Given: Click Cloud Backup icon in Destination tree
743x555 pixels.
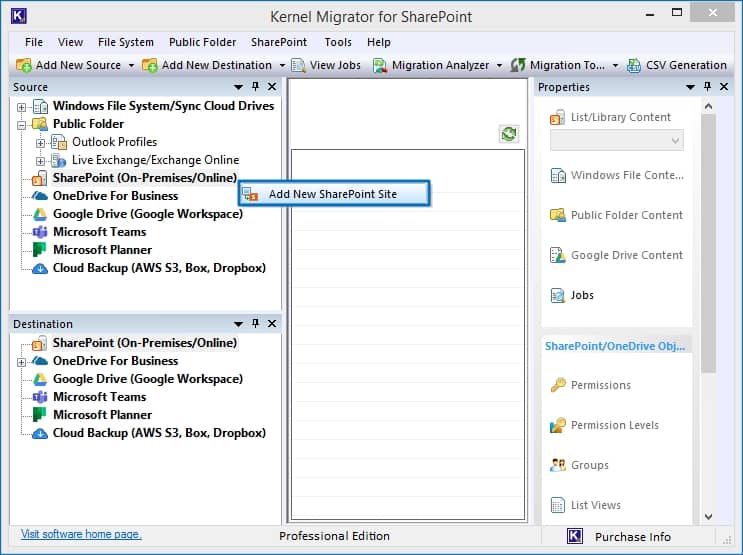Looking at the screenshot, I should pyautogui.click(x=40, y=433).
